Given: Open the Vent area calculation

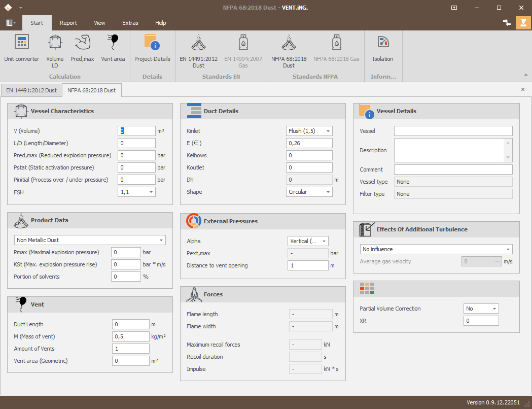Looking at the screenshot, I should pos(113,48).
